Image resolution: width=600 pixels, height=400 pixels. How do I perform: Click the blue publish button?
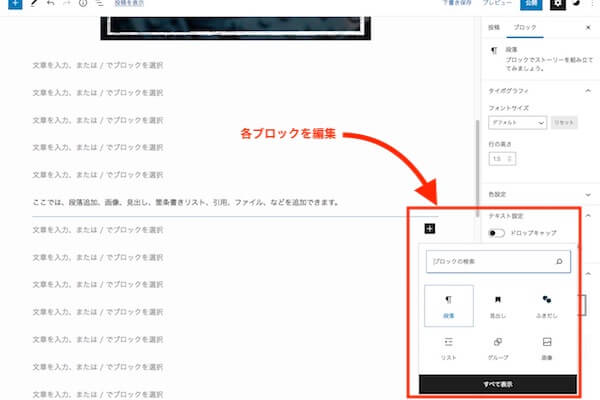click(531, 4)
